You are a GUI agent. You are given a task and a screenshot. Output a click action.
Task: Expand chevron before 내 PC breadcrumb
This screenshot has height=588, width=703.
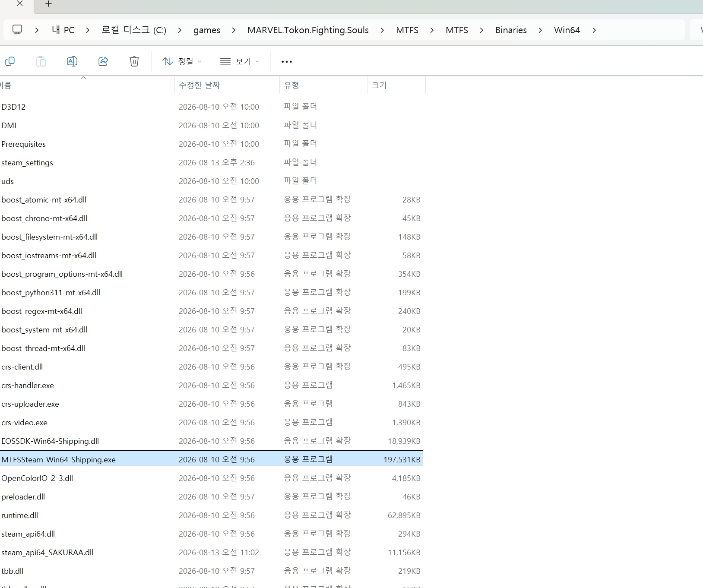[x=37, y=30]
